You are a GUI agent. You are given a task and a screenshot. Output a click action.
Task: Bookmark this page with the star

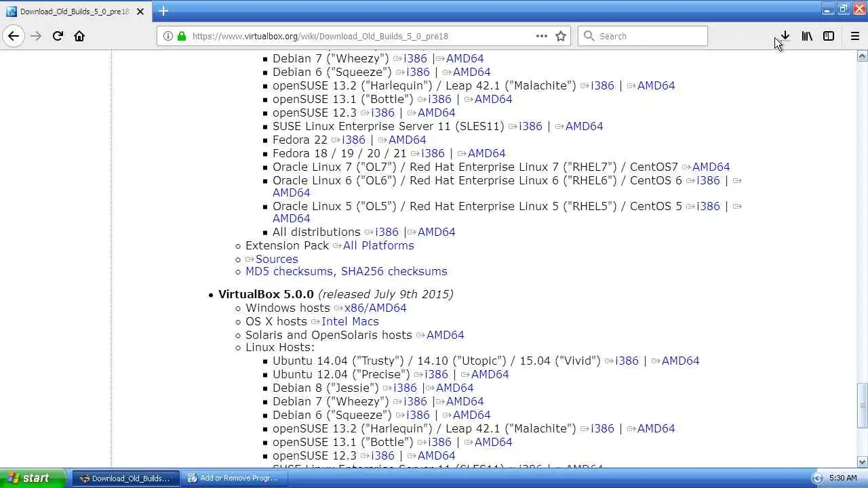561,36
